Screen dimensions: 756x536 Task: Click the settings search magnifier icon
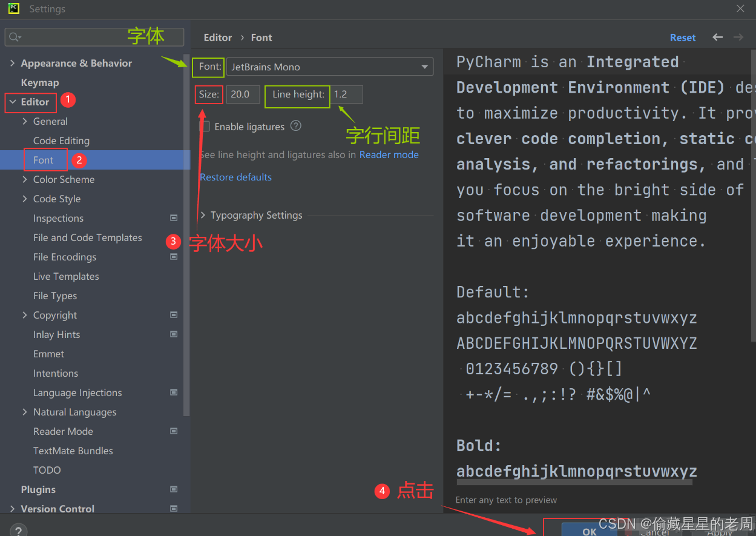(15, 37)
